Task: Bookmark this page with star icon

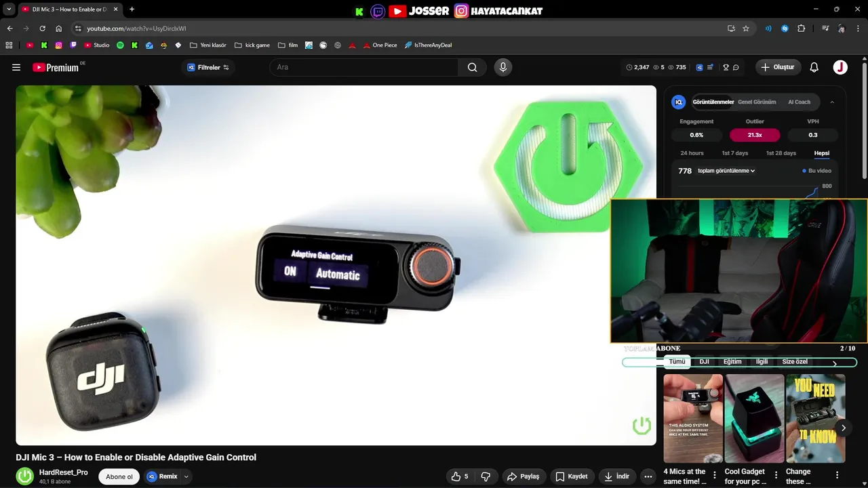Action: coord(746,28)
